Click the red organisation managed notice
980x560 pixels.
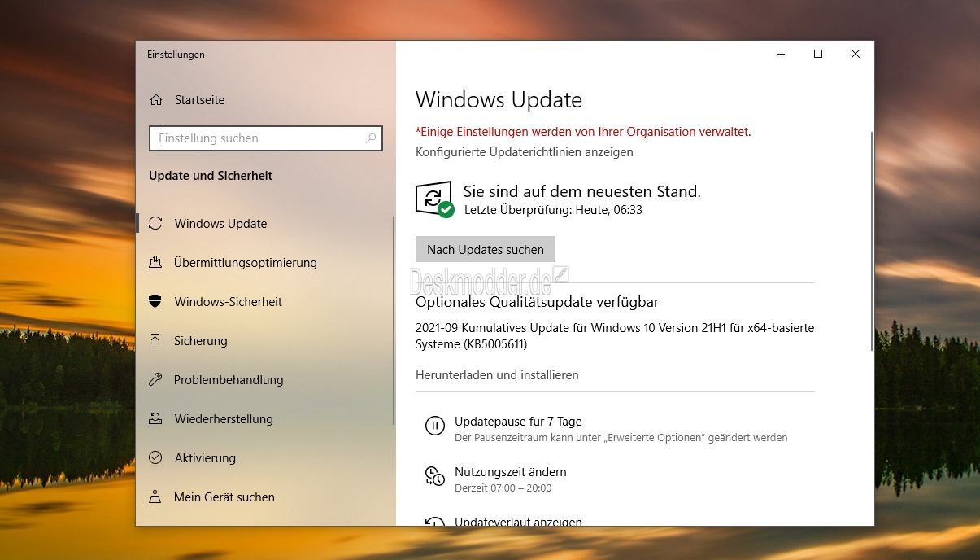[x=583, y=132]
